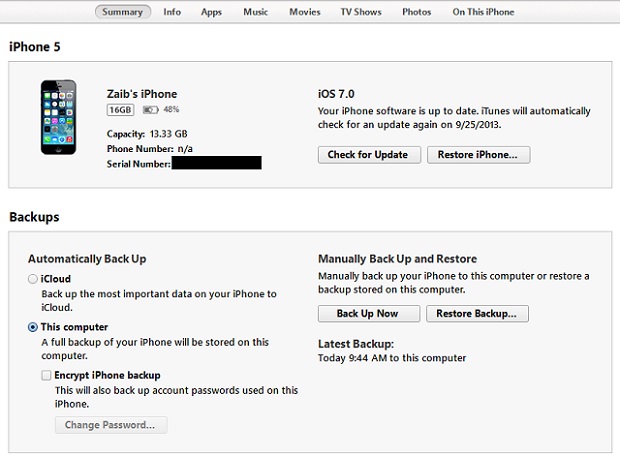620x457 pixels.
Task: Start a backup with Back Up Now
Action: tap(369, 313)
